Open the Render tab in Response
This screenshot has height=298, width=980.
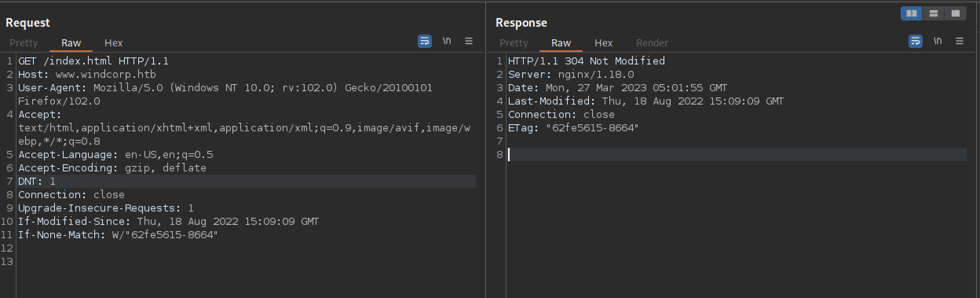(x=652, y=43)
